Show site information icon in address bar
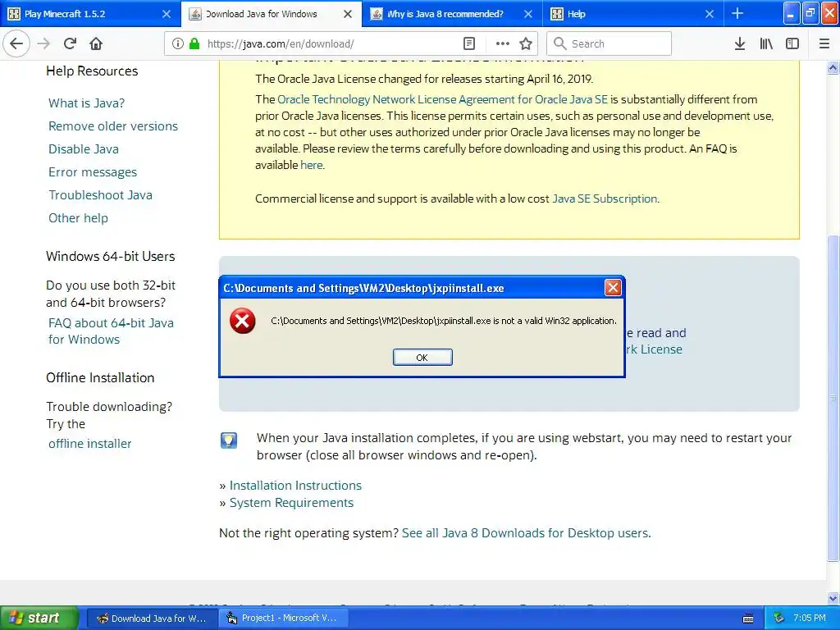840x630 pixels. 178,43
